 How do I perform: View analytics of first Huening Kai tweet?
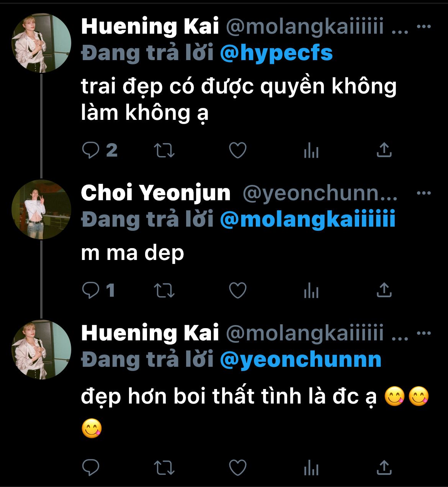(x=311, y=151)
